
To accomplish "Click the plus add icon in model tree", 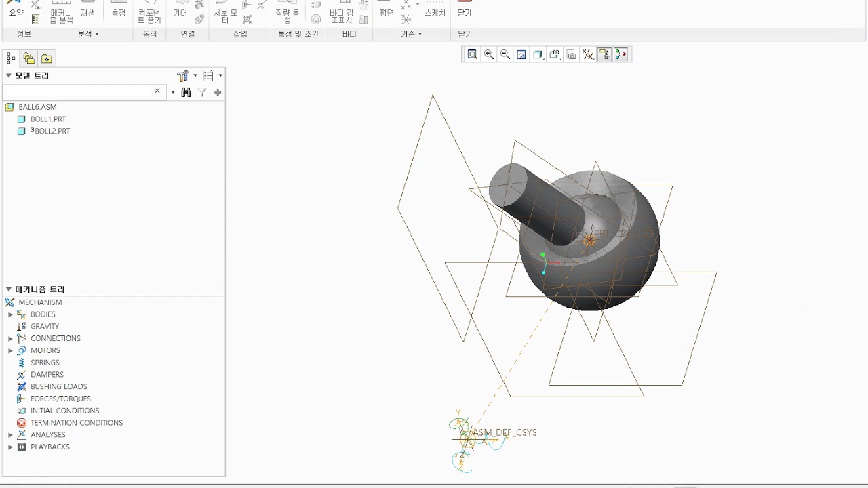I will [218, 92].
